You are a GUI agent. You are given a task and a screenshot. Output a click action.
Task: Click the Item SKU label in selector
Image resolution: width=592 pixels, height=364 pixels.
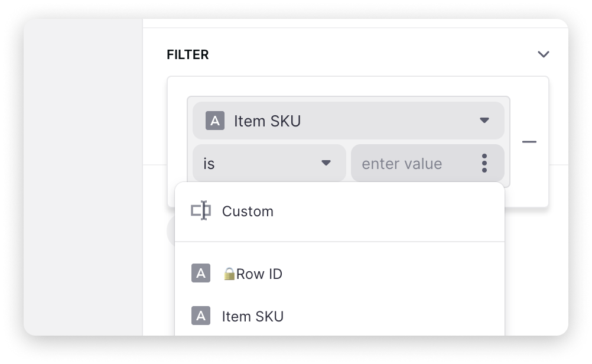268,121
